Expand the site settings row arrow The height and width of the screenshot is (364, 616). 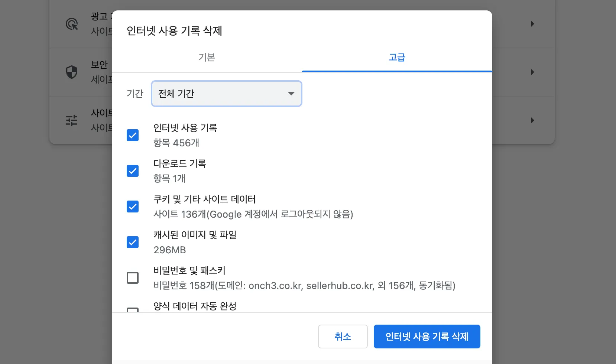(x=532, y=120)
